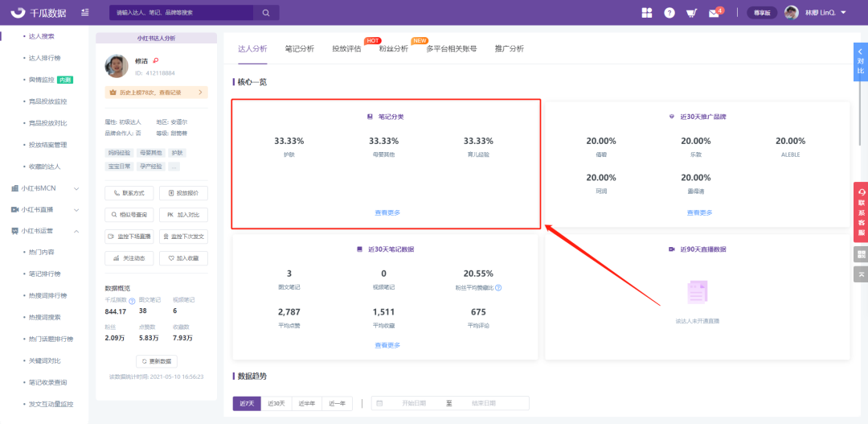Switch to the 笔记分析 tab

[x=300, y=49]
